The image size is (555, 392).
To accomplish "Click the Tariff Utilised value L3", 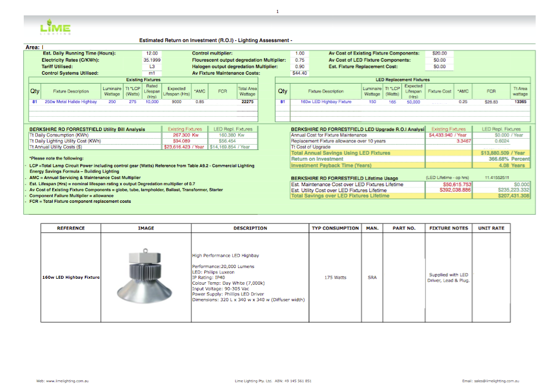I will [152, 66].
